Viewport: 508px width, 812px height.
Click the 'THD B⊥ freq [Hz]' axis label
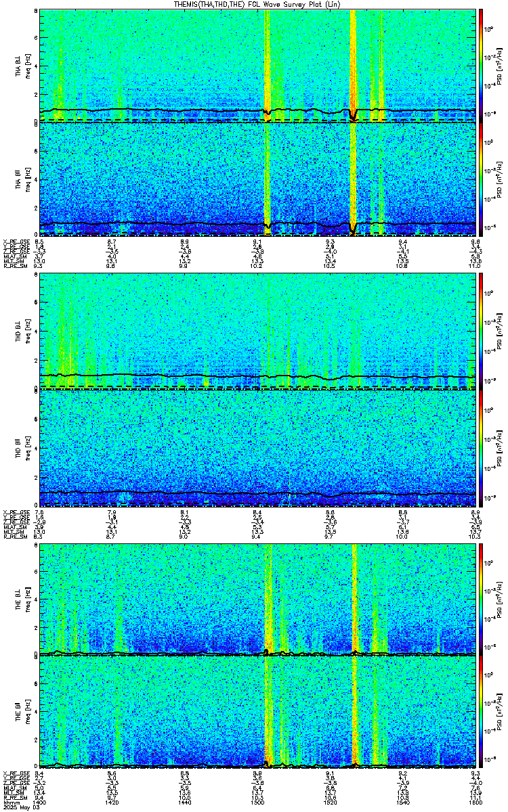tap(22, 331)
